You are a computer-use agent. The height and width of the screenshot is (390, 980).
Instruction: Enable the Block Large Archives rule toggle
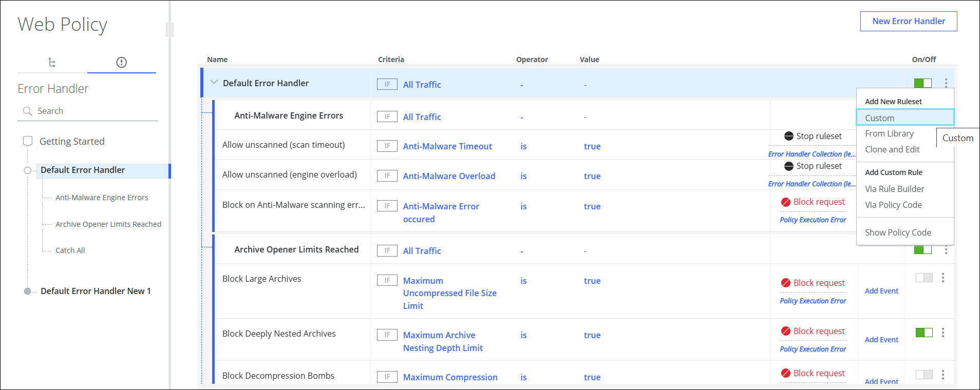924,278
